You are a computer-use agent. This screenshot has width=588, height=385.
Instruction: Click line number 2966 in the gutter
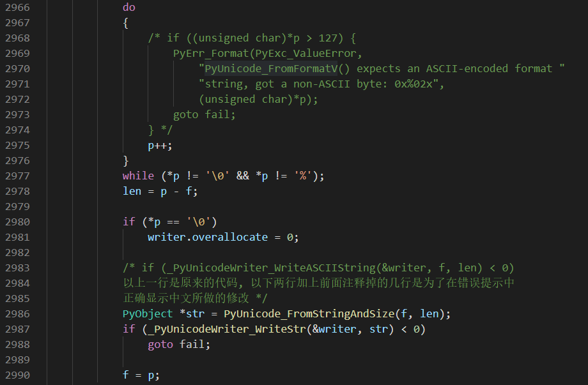[x=18, y=8]
